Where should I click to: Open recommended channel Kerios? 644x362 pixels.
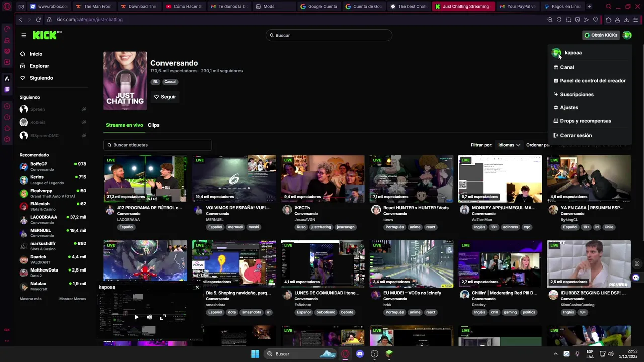[x=52, y=180]
